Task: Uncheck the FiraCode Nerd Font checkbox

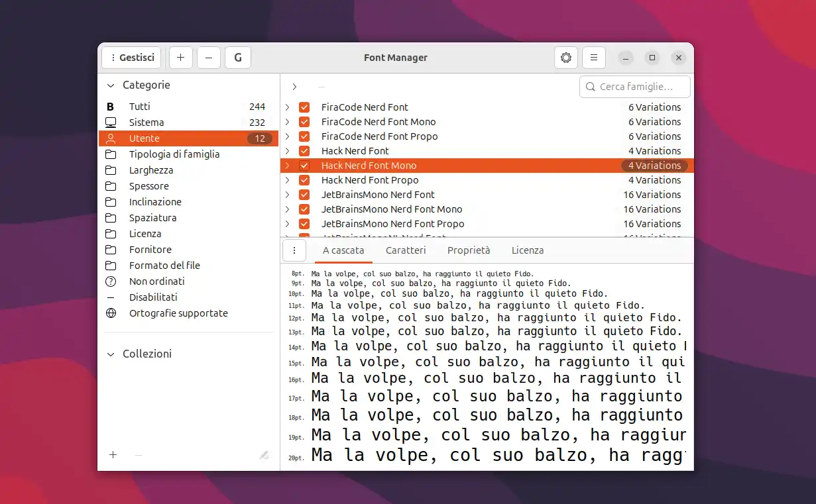Action: [304, 107]
